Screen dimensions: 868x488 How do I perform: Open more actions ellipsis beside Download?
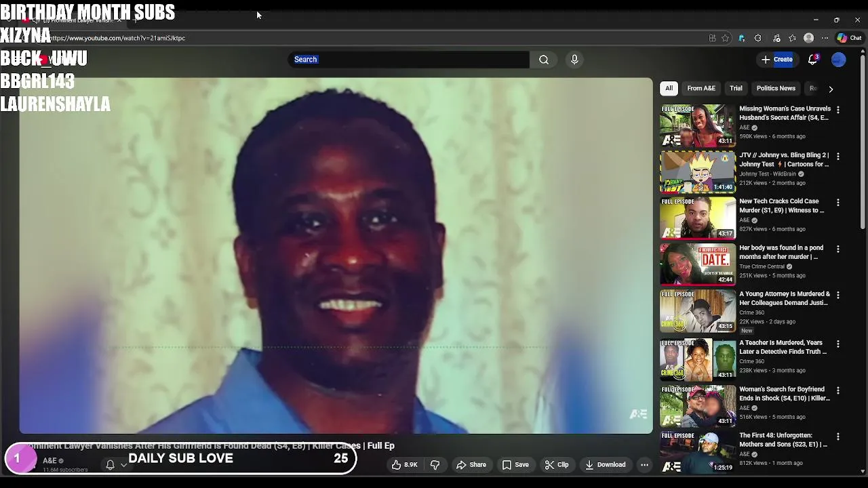[x=644, y=465]
